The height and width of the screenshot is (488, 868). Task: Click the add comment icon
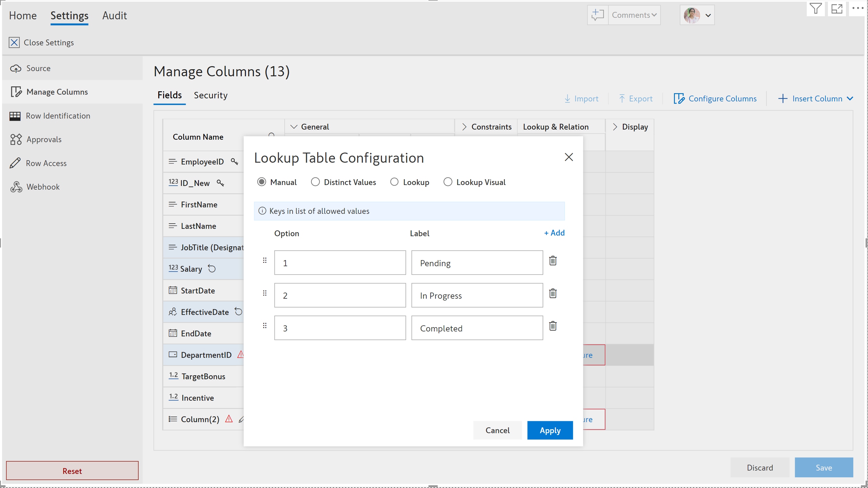(597, 15)
